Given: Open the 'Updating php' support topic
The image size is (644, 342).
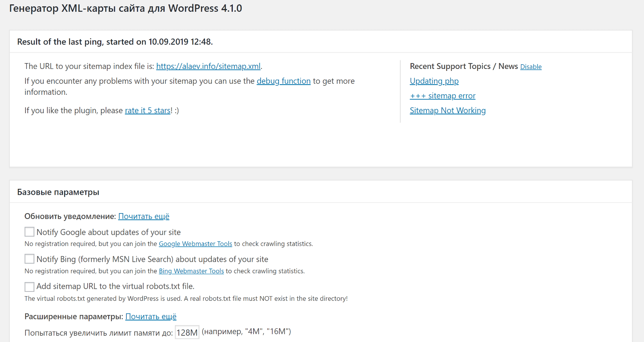Looking at the screenshot, I should click(434, 81).
